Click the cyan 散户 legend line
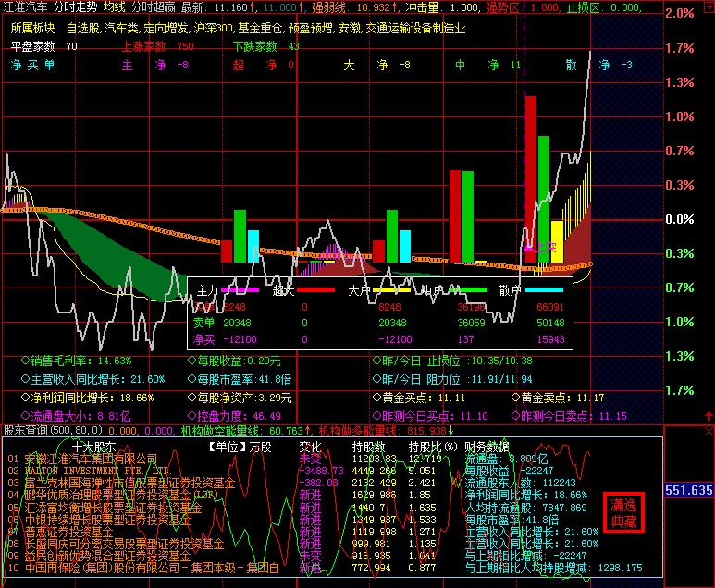 [544, 290]
